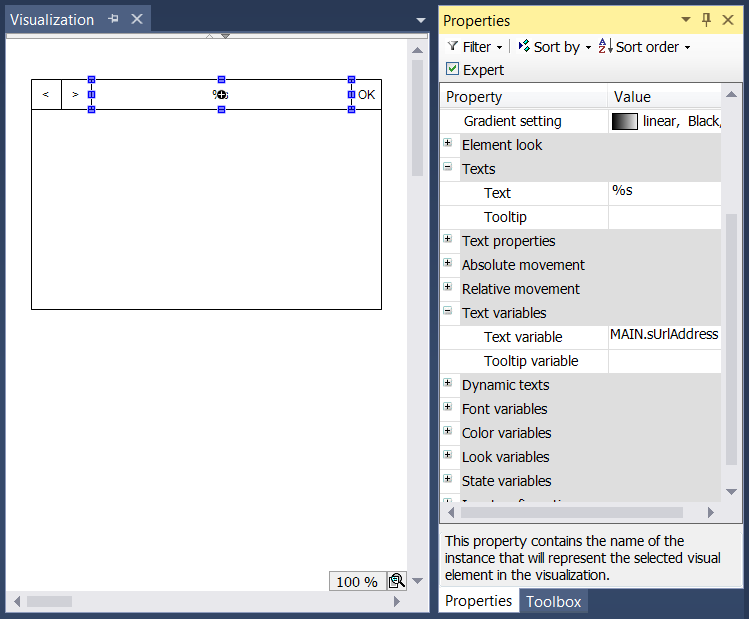Image resolution: width=749 pixels, height=619 pixels.
Task: Open the Sort order menu
Action: [644, 47]
